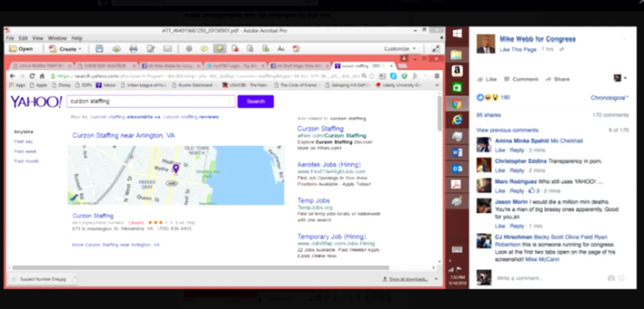Select the Past day time filter

(x=23, y=142)
